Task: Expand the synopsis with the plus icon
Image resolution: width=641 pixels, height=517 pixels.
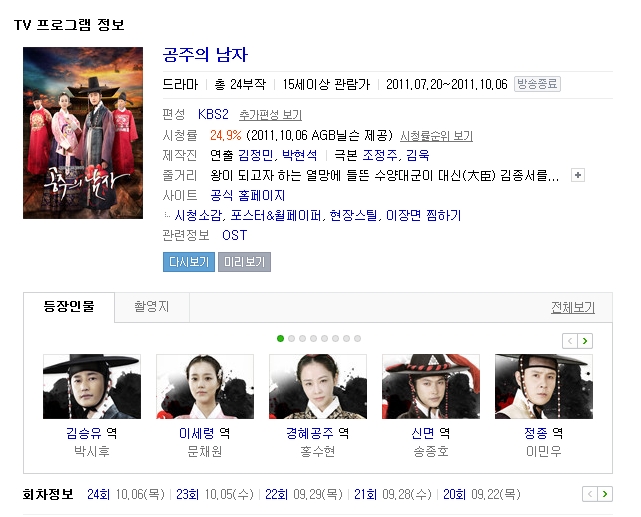Action: tap(578, 175)
